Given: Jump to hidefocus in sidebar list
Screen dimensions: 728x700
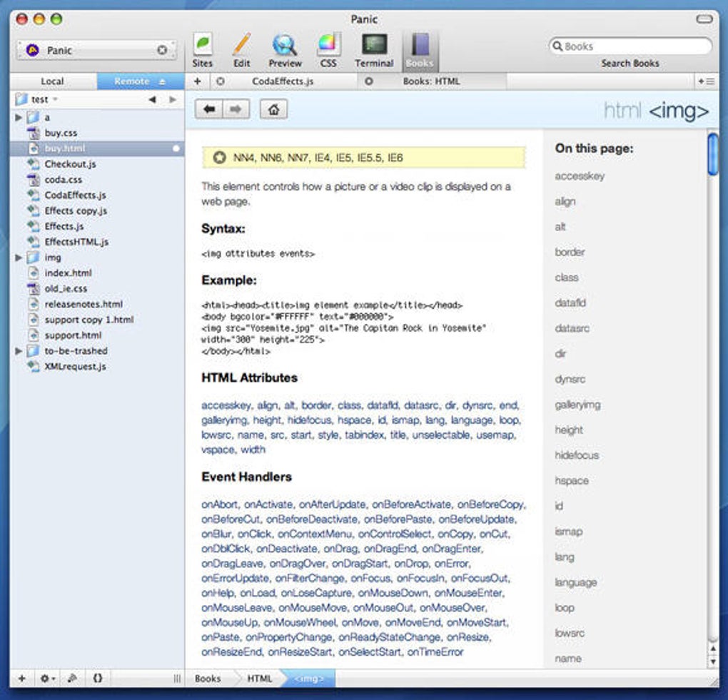Looking at the screenshot, I should pyautogui.click(x=577, y=455).
